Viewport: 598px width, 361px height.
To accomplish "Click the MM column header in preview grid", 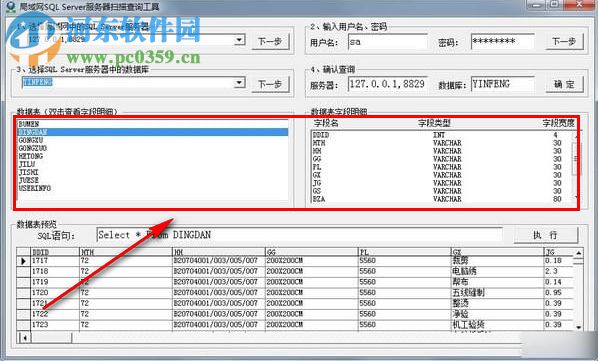I will click(219, 252).
